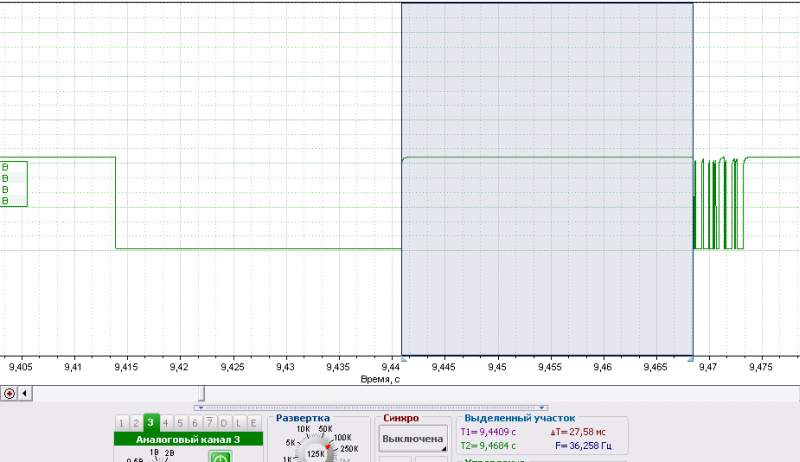Toggle the green power button for channel 3
The height and width of the screenshot is (462, 800).
[220, 457]
